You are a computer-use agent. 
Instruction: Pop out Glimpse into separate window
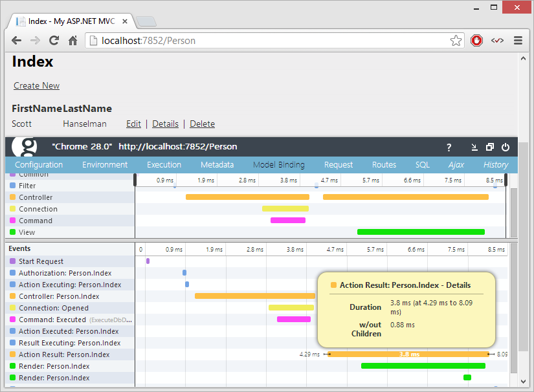click(490, 147)
